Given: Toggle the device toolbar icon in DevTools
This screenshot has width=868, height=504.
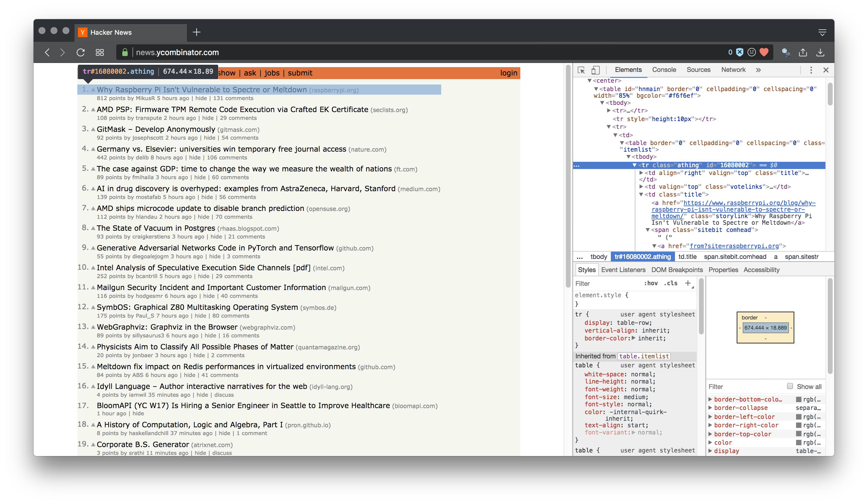Looking at the screenshot, I should pyautogui.click(x=595, y=70).
